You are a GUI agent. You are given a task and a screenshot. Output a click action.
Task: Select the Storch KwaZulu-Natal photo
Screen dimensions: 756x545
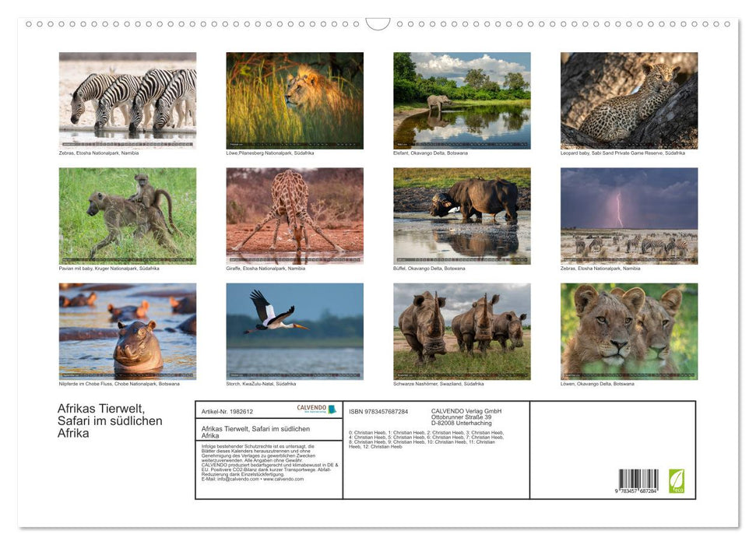tap(295, 331)
